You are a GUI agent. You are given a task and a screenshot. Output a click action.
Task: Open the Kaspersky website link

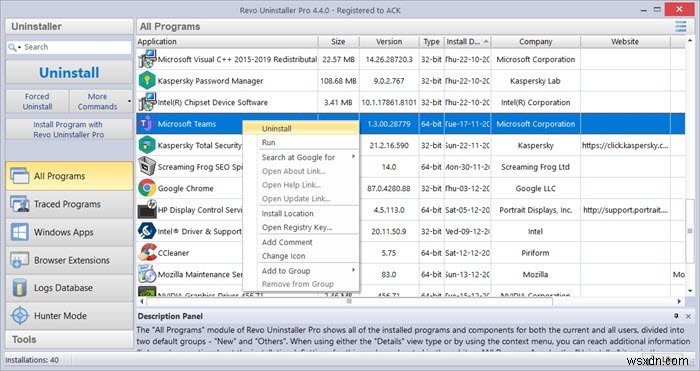click(625, 145)
